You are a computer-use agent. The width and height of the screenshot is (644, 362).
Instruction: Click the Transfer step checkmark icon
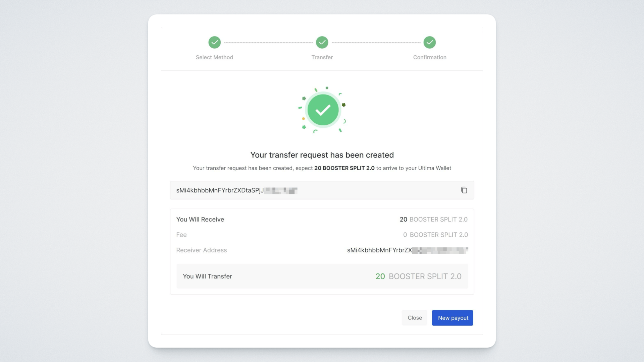pos(322,43)
